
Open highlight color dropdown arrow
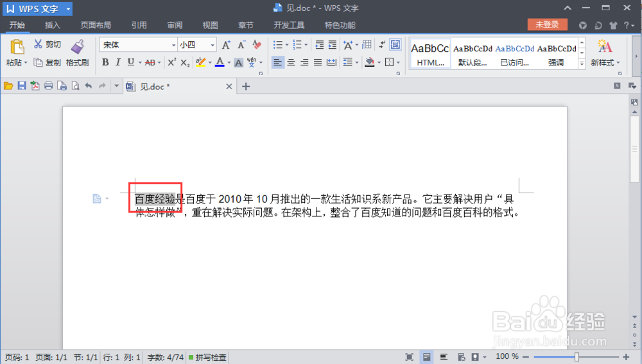210,63
